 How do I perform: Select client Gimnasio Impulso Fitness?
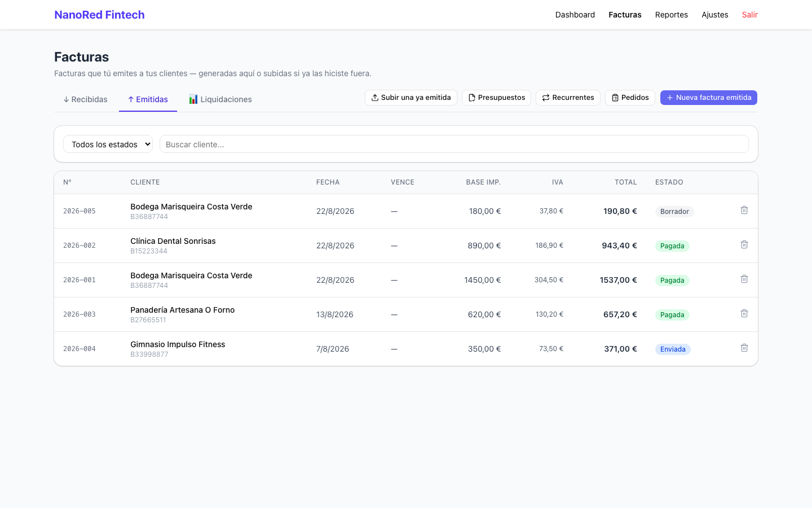pyautogui.click(x=178, y=344)
